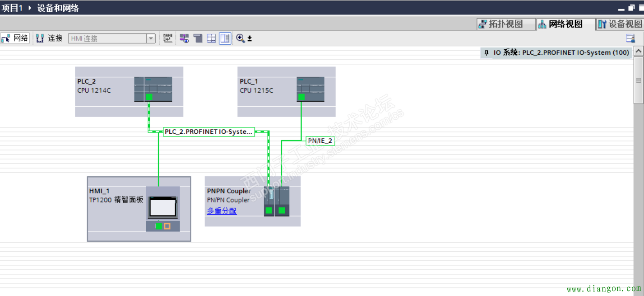Viewport: 644px width, 296px height.
Task: Click the green port on HMI_1 panel
Action: click(x=158, y=226)
